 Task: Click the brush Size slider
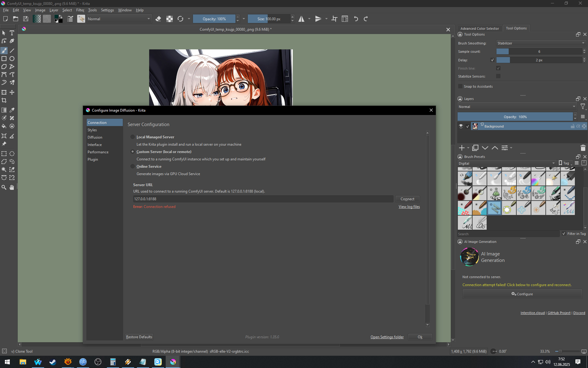tap(269, 19)
